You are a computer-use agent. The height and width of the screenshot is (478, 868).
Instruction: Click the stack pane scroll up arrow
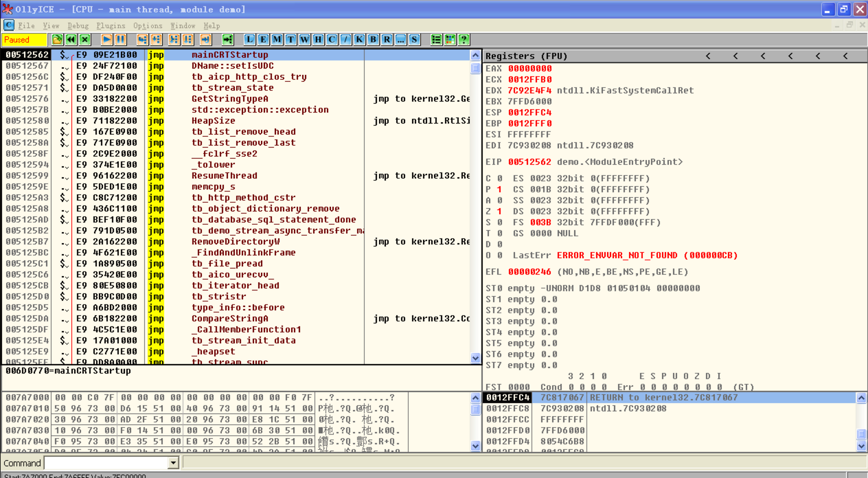(x=861, y=398)
